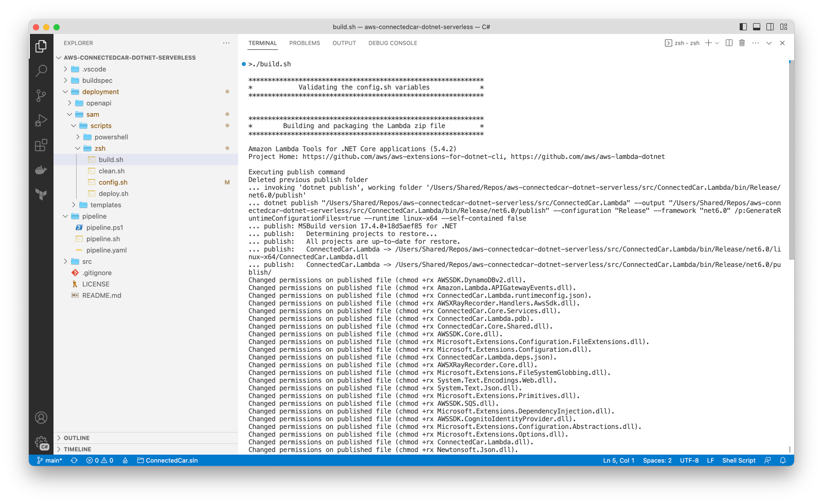Toggle secondary side bar layout icon
This screenshot has width=823, height=504.
[770, 27]
